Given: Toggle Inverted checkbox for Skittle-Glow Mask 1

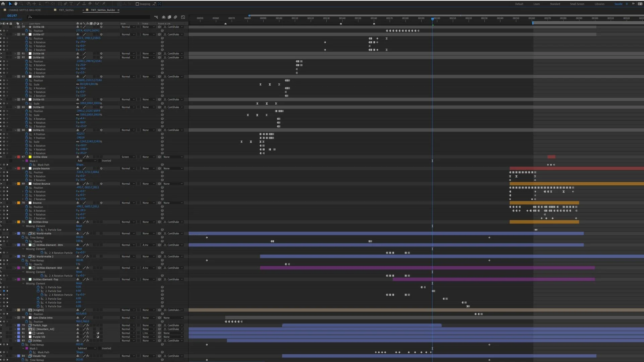Looking at the screenshot, I should pos(100,161).
